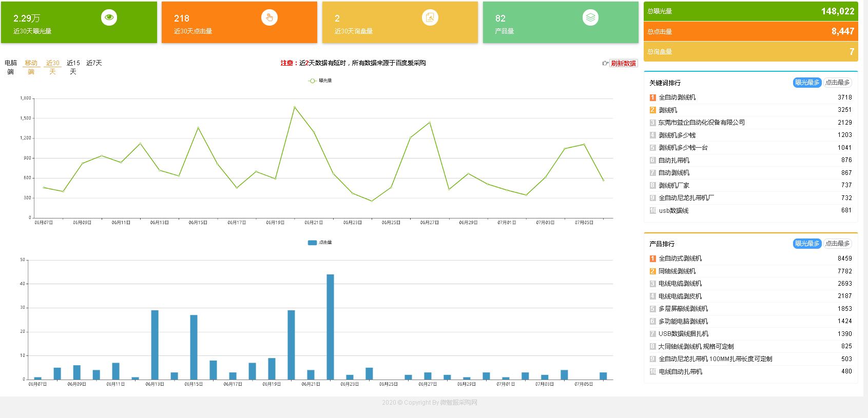This screenshot has height=418, width=868.
Task: Click rank 1 badge next to 全自动式剥线机
Action: (652, 258)
